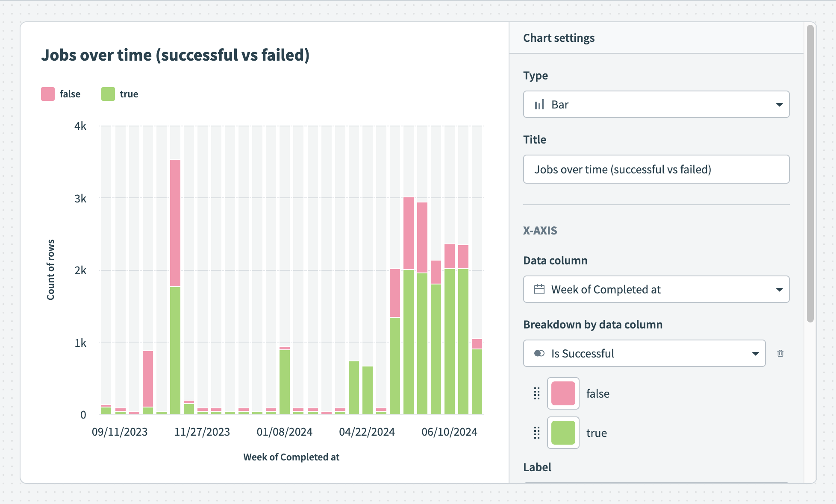The image size is (836, 504).
Task: Click the pink false legend marker
Action: 48,94
